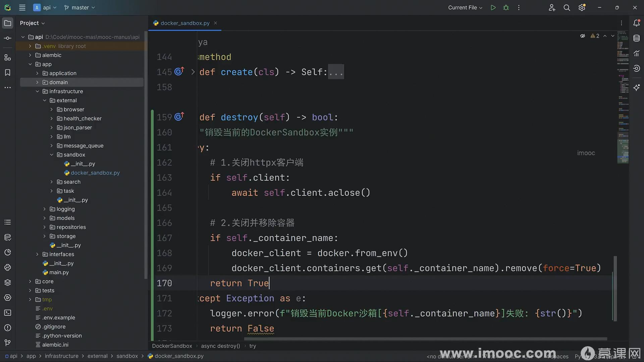644x362 pixels.
Task: Open the AI Assistant sparkle icon
Action: [x=636, y=87]
